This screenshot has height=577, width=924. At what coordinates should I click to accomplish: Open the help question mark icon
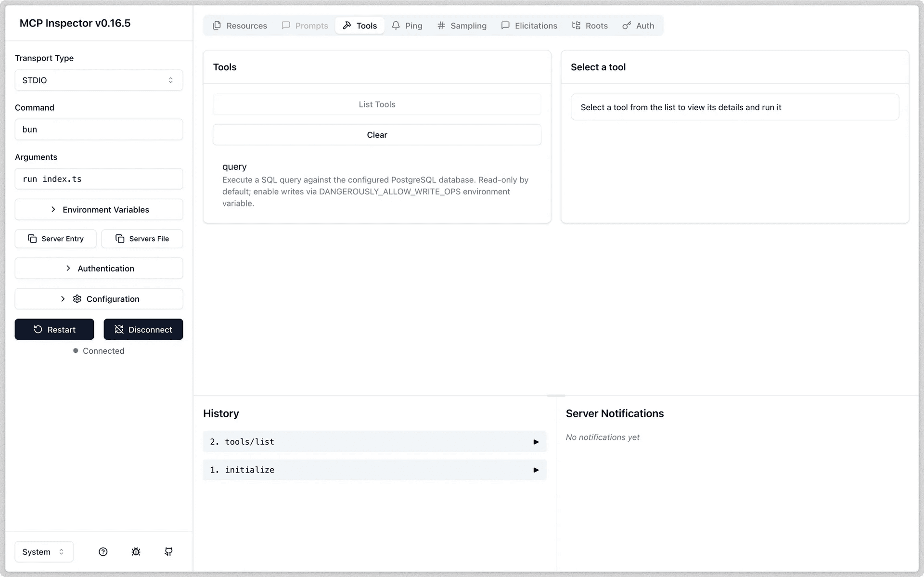(x=103, y=551)
